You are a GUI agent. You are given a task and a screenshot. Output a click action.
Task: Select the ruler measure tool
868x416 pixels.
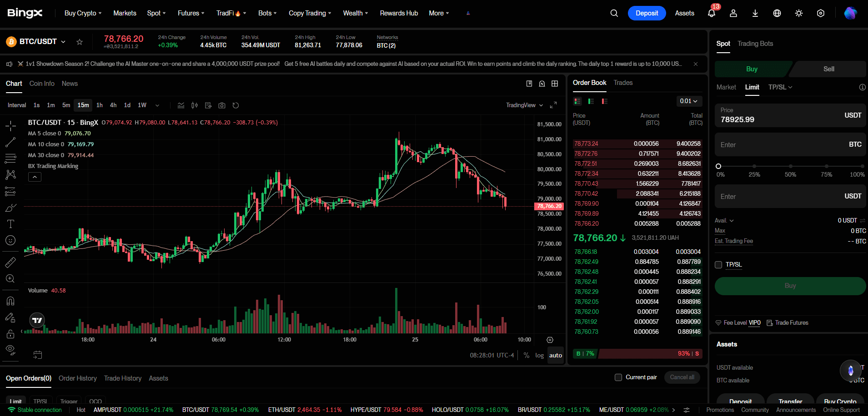[x=10, y=262]
